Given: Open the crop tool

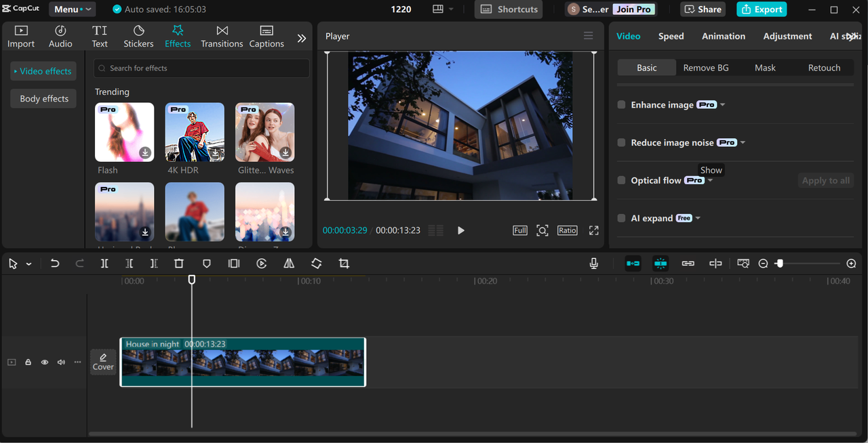Looking at the screenshot, I should pyautogui.click(x=344, y=263).
